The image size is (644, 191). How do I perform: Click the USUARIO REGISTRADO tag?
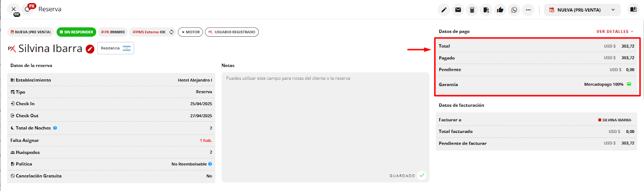232,32
